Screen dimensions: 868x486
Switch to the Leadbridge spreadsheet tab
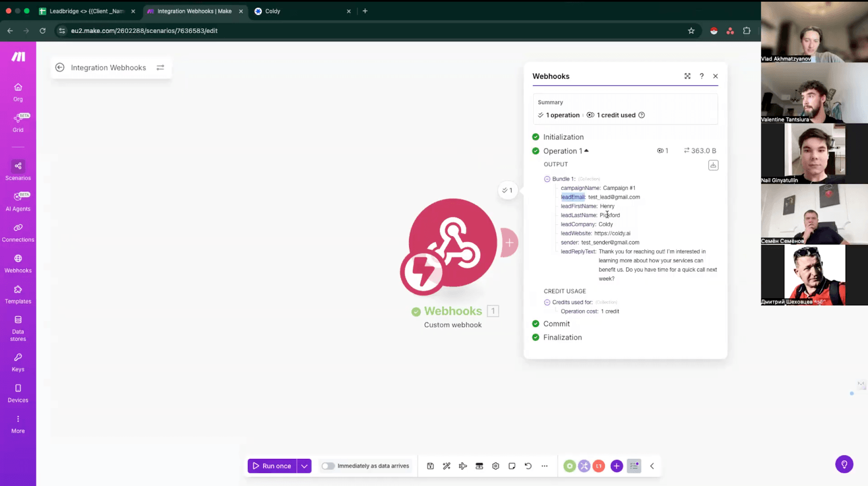tap(87, 11)
